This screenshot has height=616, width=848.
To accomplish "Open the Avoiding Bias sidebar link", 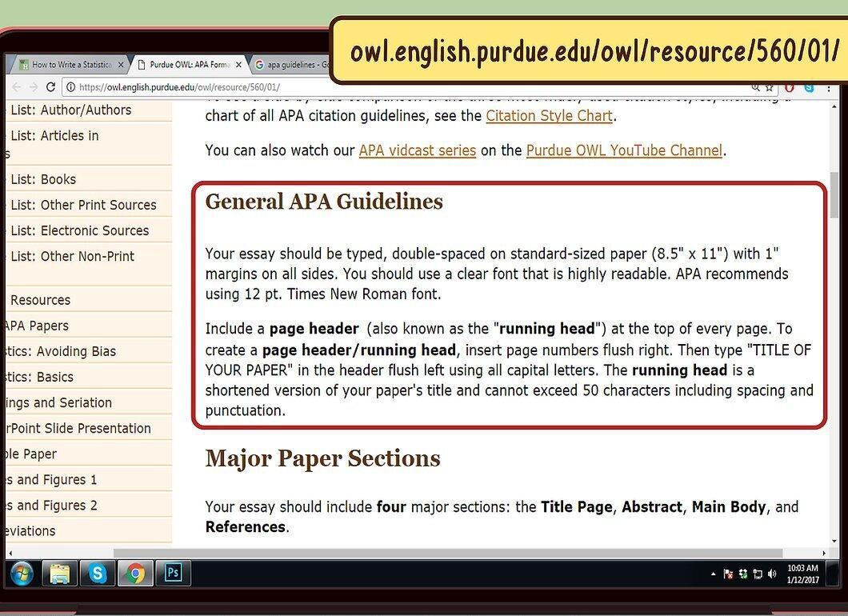I will (x=61, y=351).
